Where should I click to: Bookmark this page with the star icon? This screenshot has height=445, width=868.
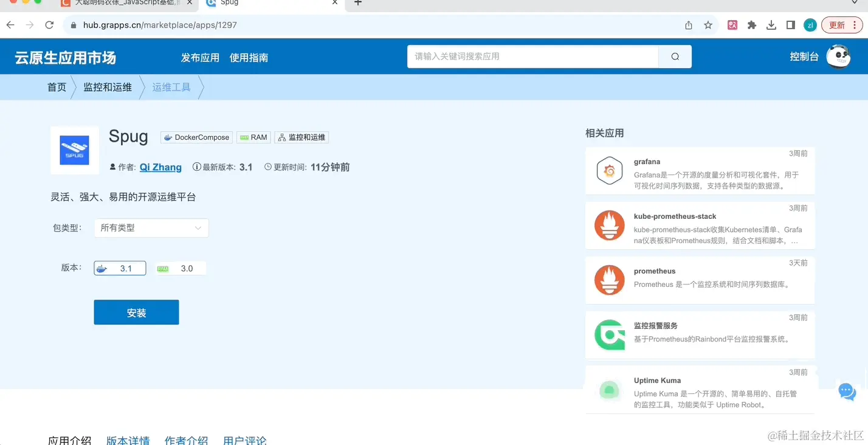click(x=708, y=25)
